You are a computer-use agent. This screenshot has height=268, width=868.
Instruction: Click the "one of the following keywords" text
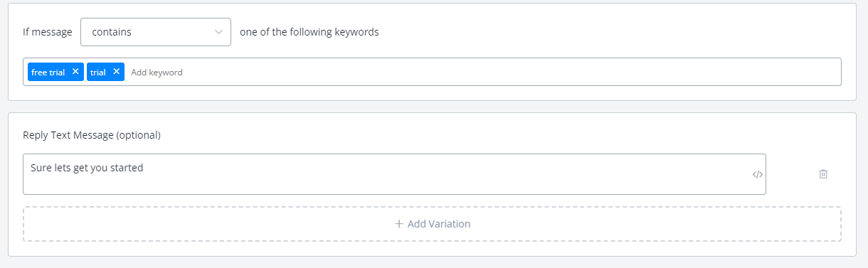(309, 32)
